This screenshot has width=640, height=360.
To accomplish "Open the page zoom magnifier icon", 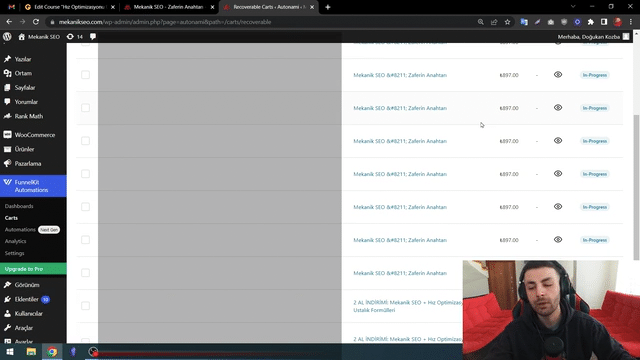I will click(481, 22).
